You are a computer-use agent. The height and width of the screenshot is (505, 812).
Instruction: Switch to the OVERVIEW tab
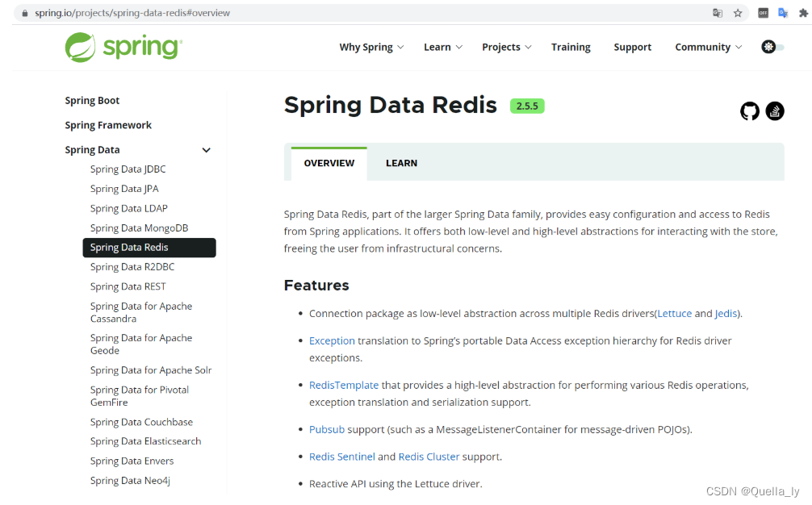click(329, 164)
